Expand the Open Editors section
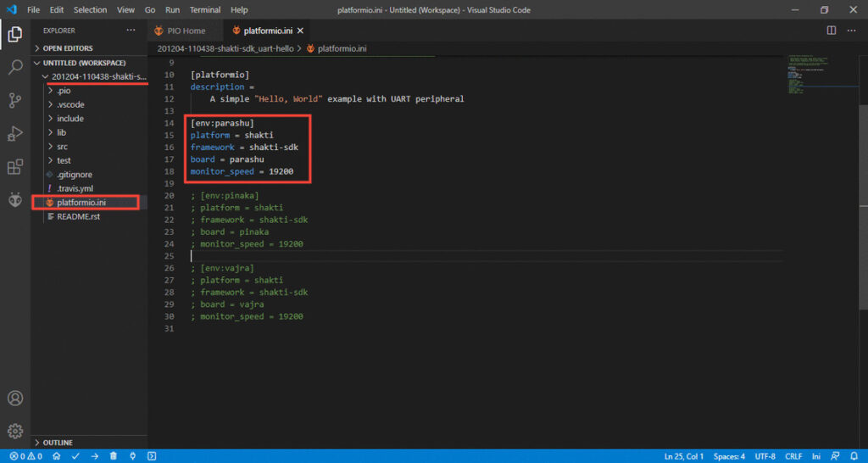Image resolution: width=868 pixels, height=463 pixels. coord(89,48)
